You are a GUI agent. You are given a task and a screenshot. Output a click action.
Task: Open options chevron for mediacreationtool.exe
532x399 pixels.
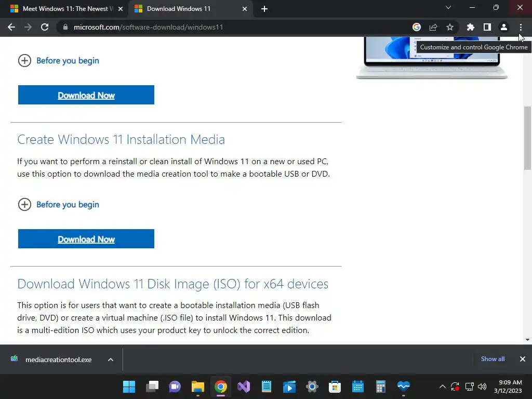[111, 360]
